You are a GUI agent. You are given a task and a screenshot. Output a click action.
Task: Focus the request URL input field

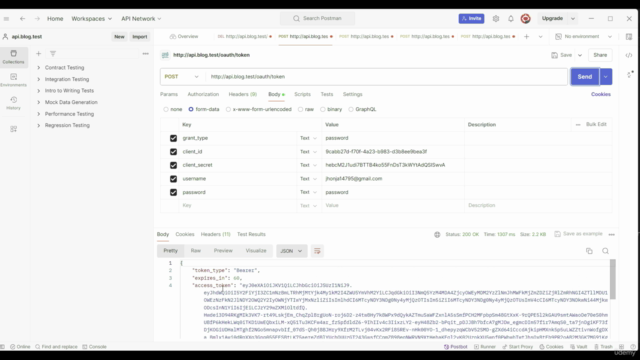click(x=387, y=77)
